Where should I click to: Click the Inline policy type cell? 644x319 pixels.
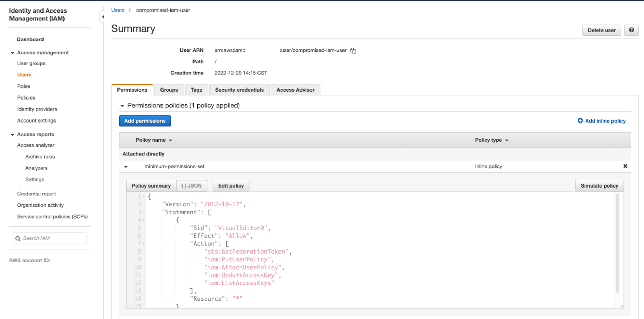[488, 167]
